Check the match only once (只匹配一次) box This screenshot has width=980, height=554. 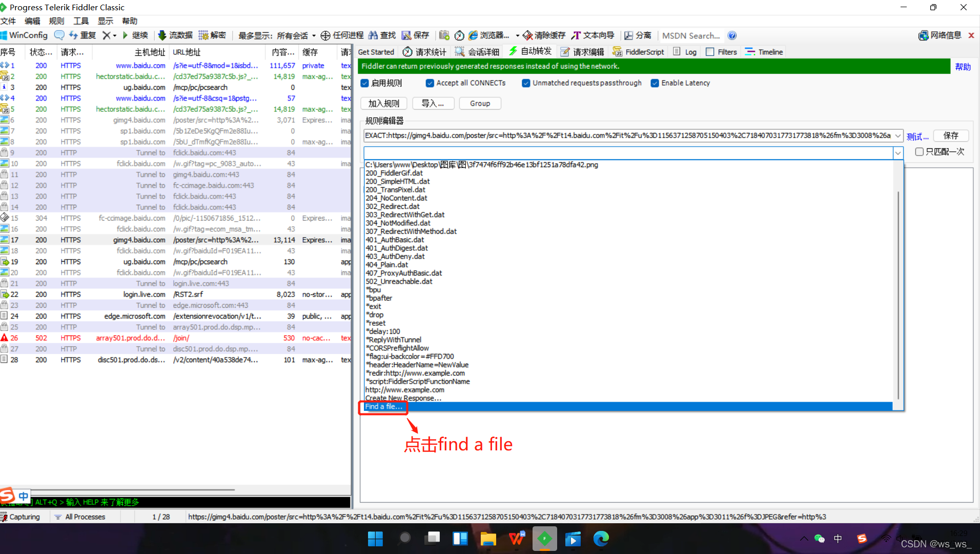[x=919, y=152]
